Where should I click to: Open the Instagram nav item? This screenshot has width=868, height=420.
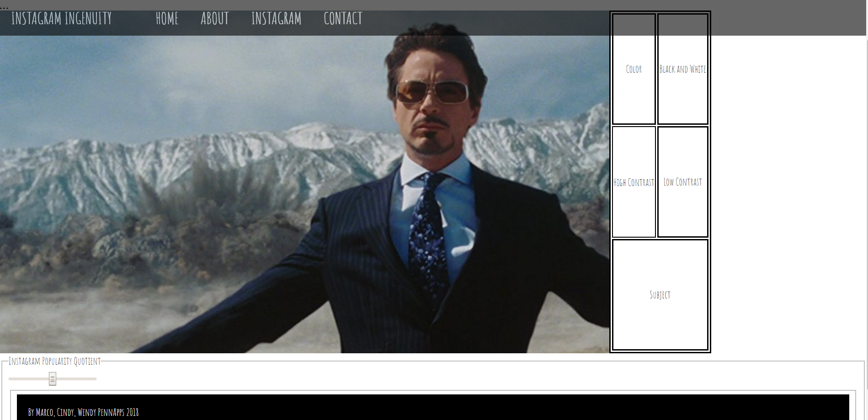[x=276, y=19]
